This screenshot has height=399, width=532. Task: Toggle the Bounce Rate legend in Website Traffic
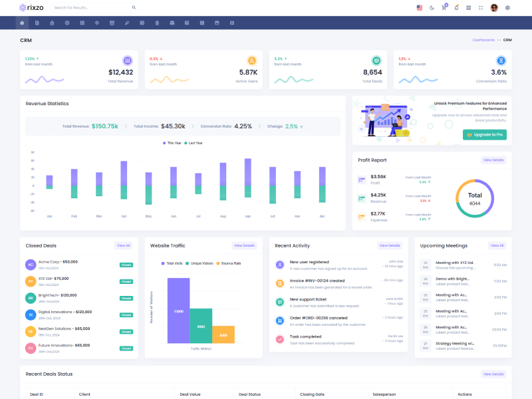coord(228,264)
